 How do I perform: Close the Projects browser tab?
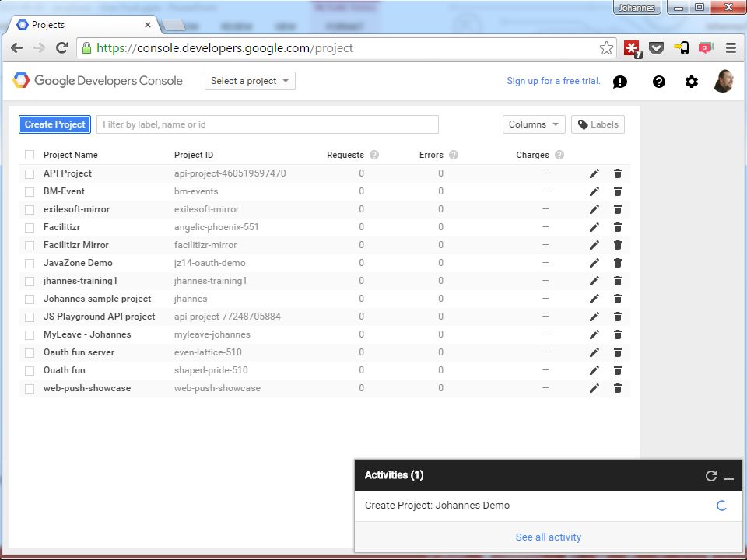148,25
